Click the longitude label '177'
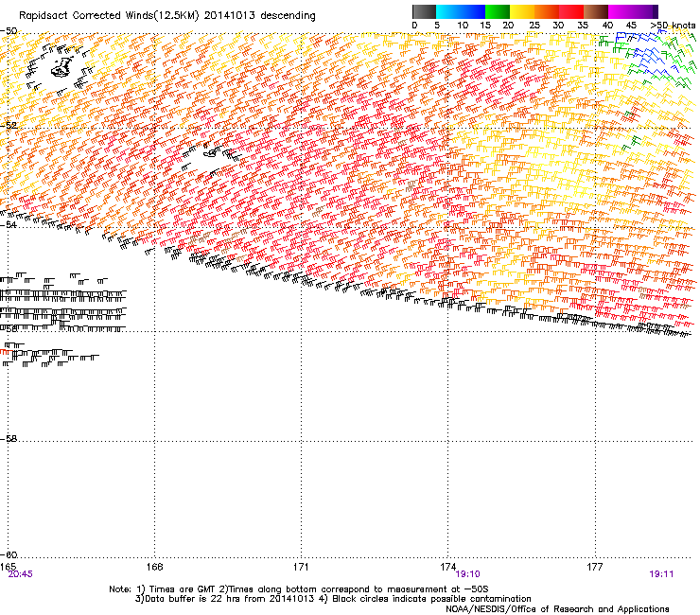 click(x=595, y=567)
